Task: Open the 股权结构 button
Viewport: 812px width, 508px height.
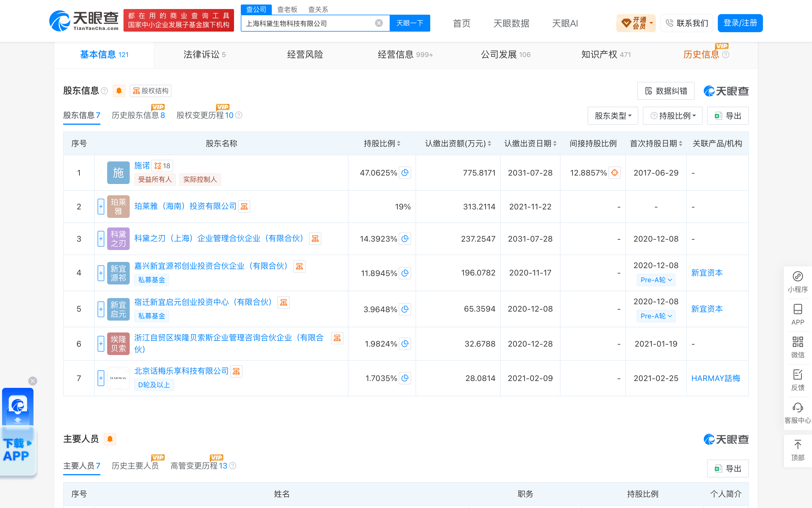Action: click(x=151, y=91)
